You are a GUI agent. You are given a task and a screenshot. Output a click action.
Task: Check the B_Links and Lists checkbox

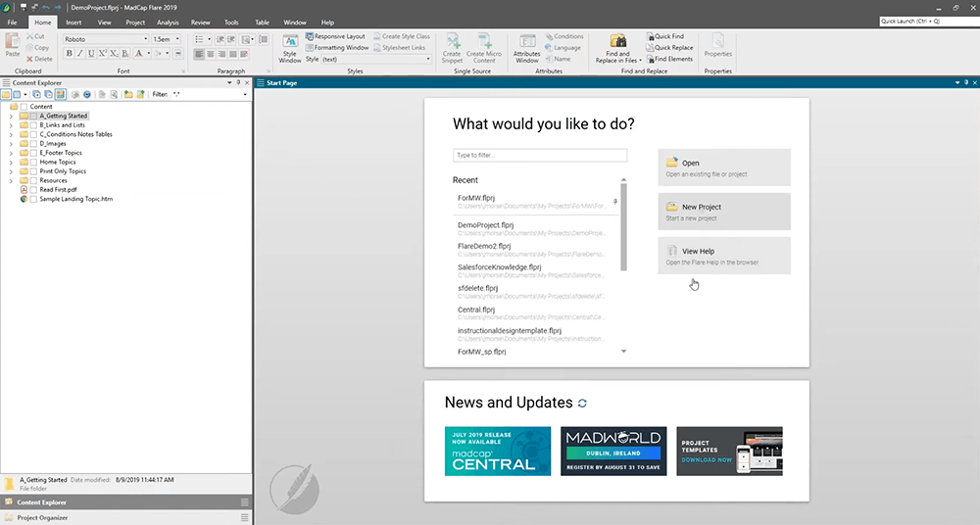(33, 125)
